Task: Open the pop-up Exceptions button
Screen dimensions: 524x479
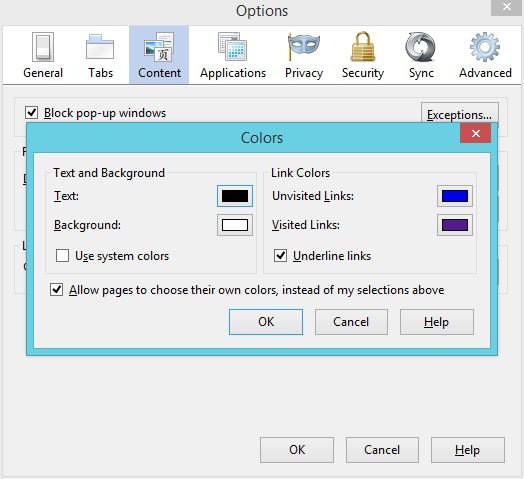Action: (x=460, y=113)
